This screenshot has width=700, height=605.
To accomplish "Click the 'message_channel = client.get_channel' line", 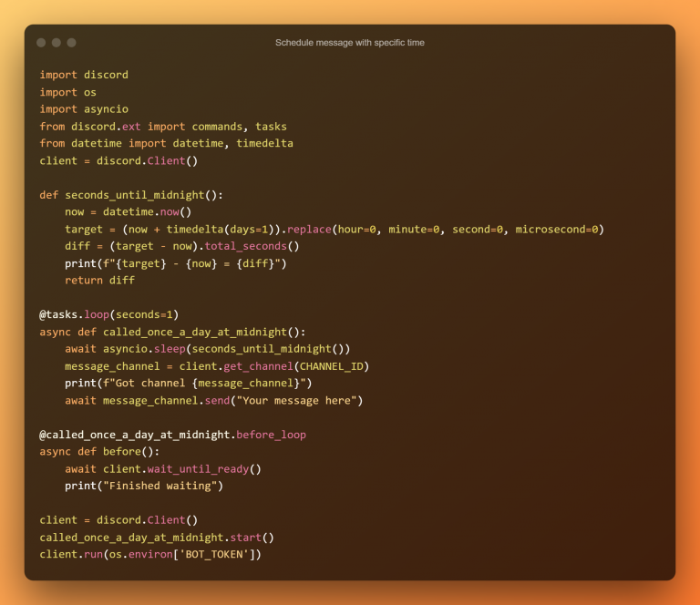I will point(217,366).
